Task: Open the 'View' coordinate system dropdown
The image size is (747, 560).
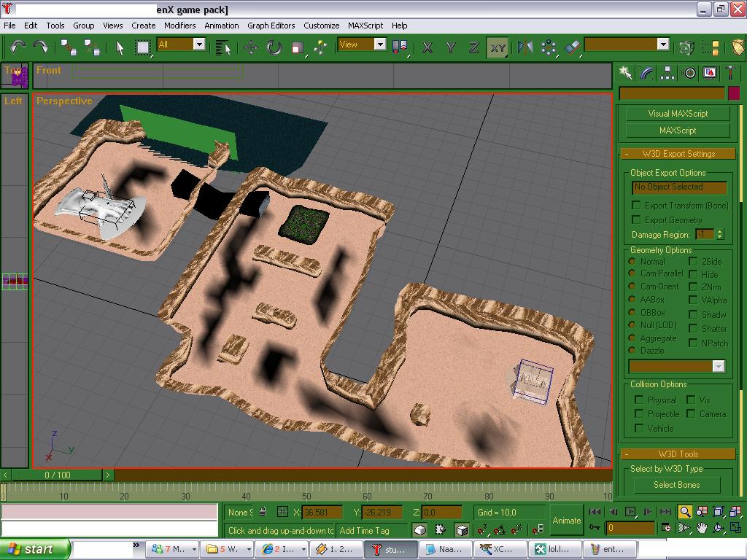Action: point(380,44)
